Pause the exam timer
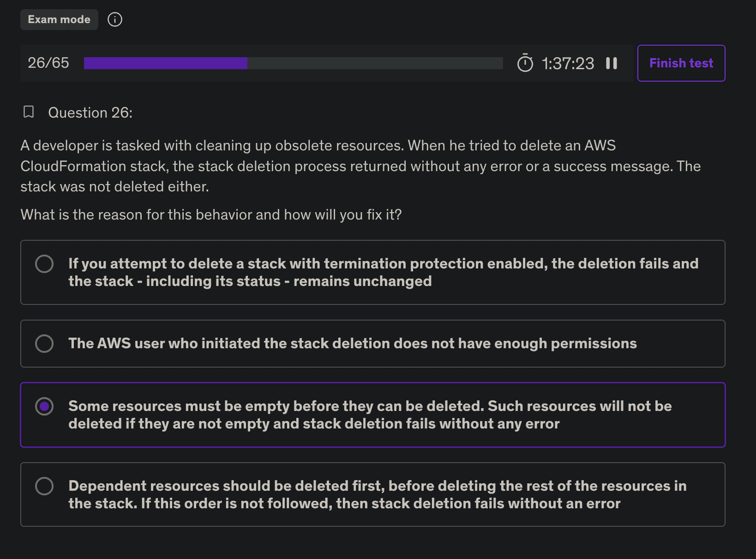 pos(612,63)
